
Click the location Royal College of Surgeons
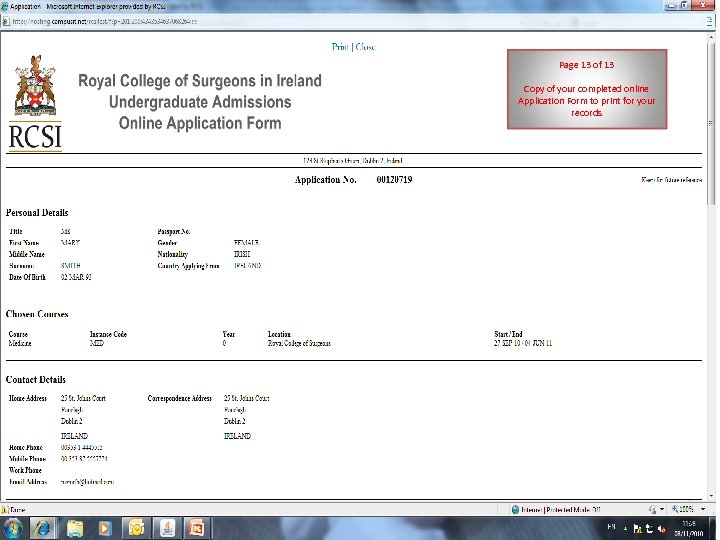299,343
